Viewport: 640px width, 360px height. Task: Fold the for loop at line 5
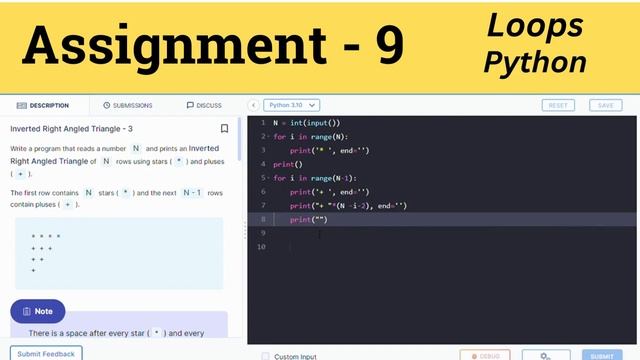click(267, 178)
